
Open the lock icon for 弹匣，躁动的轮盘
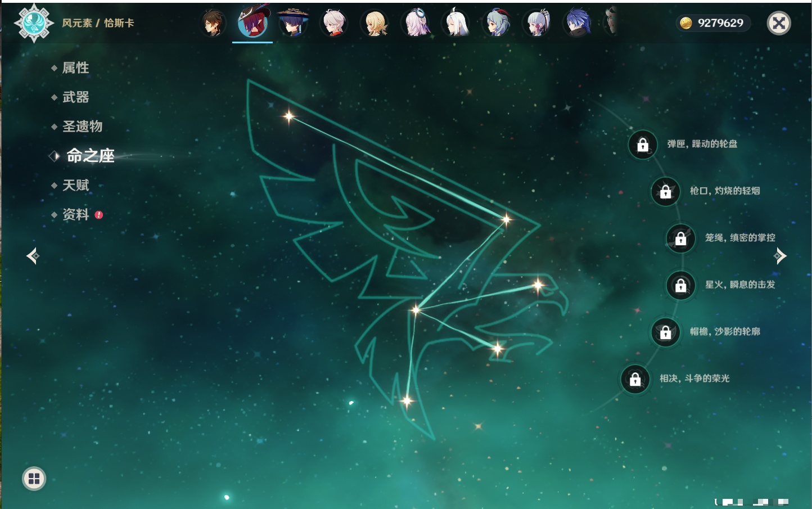coord(643,145)
